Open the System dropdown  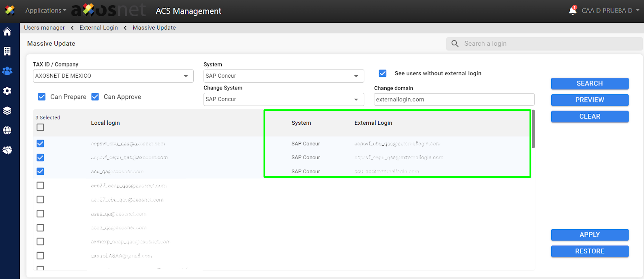click(x=283, y=76)
